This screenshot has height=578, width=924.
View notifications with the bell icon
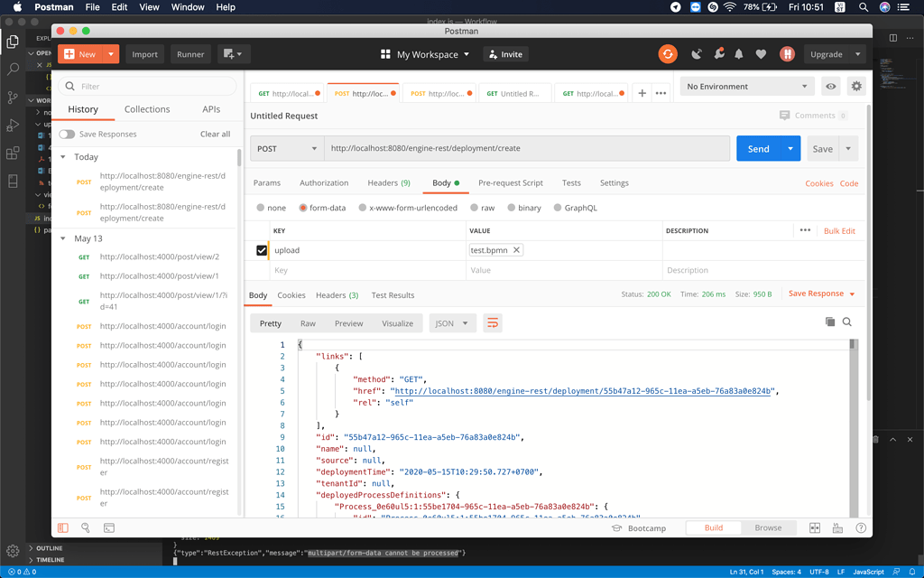click(739, 53)
